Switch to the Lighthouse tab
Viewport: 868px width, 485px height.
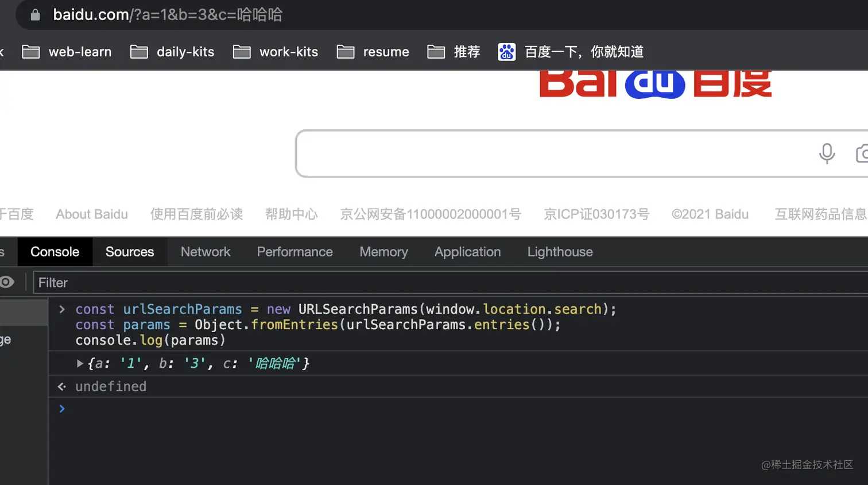560,252
